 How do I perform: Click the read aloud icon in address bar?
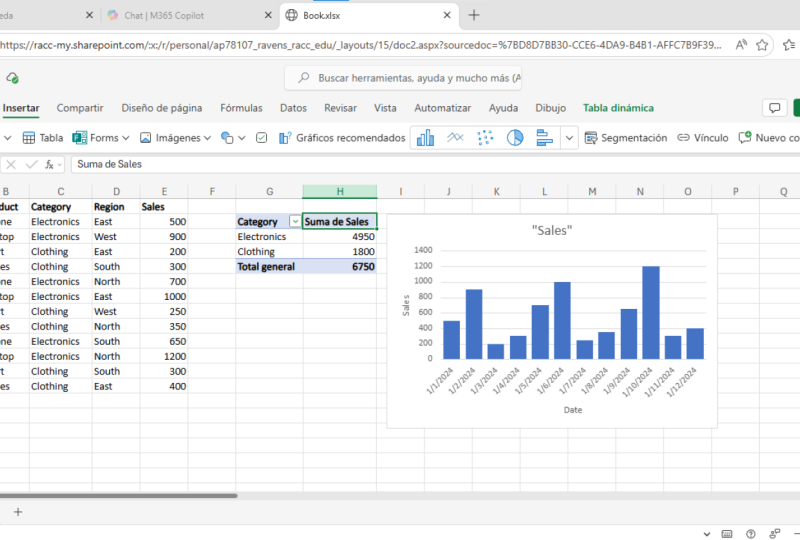[x=741, y=45]
